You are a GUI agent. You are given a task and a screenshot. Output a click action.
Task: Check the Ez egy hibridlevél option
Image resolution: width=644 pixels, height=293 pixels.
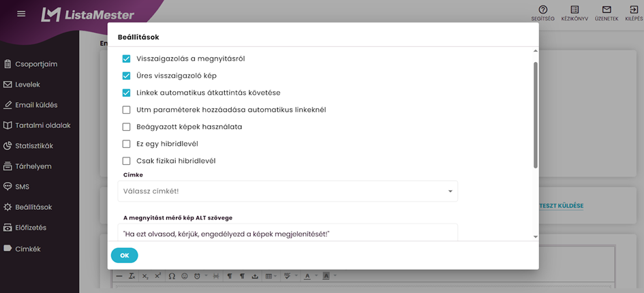[126, 144]
